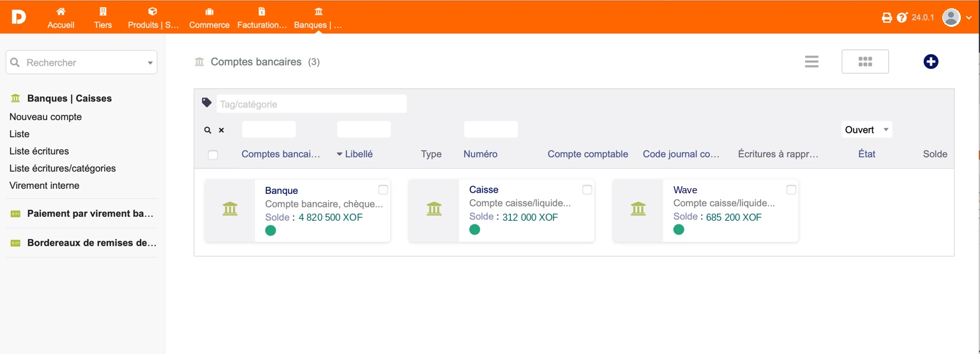Click the Type column header
980x354 pixels.
pos(432,154)
